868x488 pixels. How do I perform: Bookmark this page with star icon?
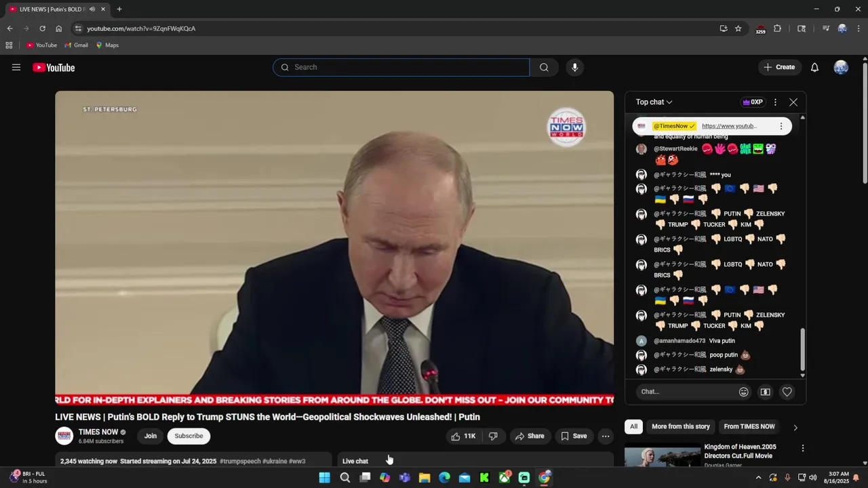click(738, 28)
